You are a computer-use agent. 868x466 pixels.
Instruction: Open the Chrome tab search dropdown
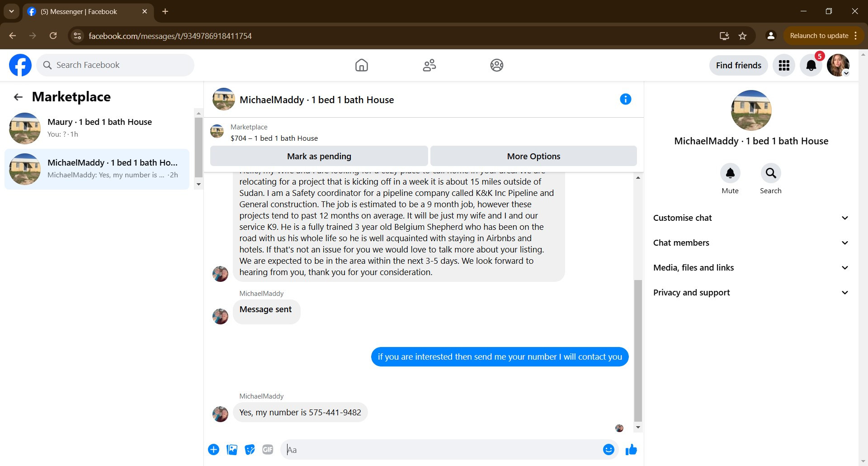click(x=11, y=11)
